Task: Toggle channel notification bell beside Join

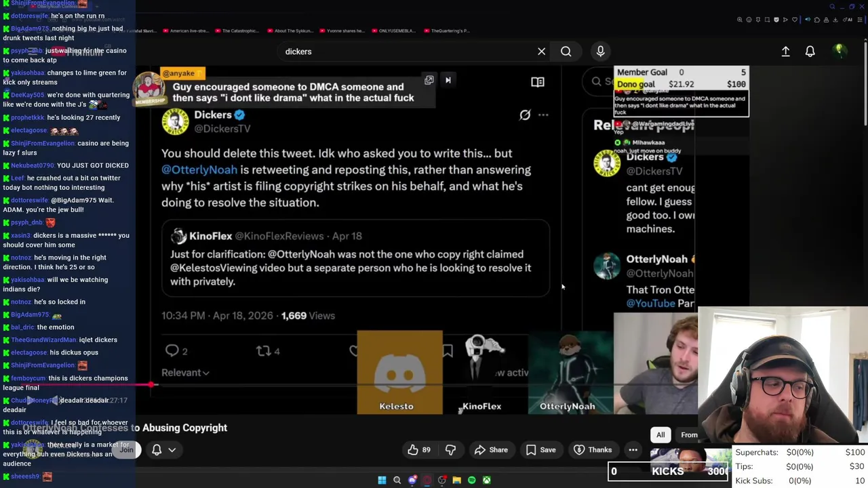Action: tap(157, 449)
